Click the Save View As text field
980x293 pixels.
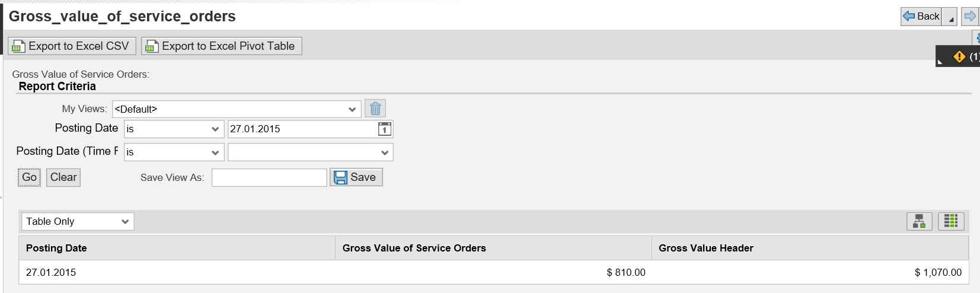click(269, 177)
